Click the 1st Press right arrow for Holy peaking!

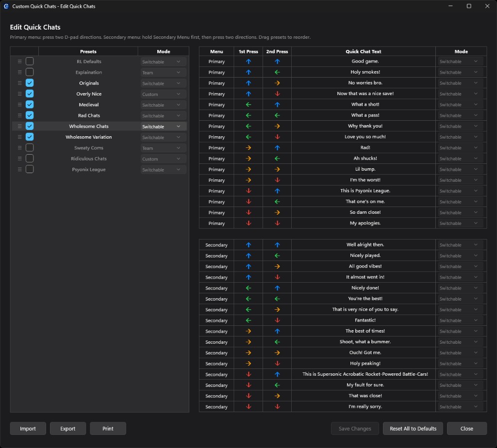click(x=248, y=364)
